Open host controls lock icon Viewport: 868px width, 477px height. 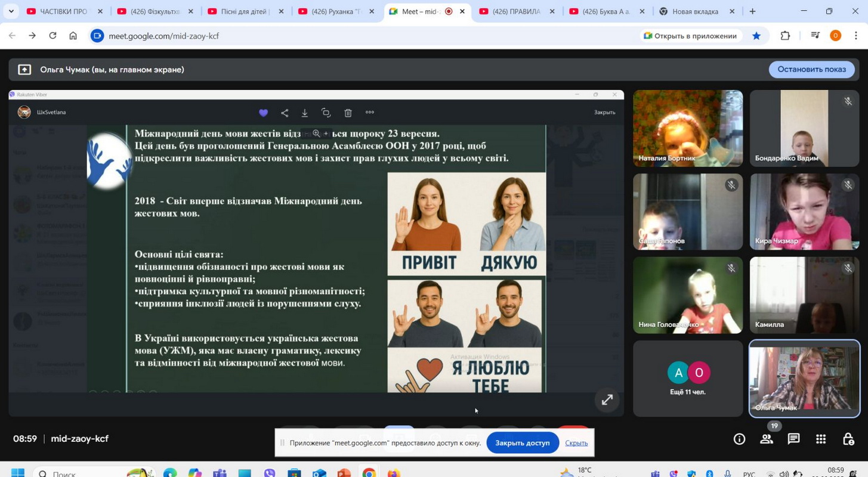coord(848,439)
